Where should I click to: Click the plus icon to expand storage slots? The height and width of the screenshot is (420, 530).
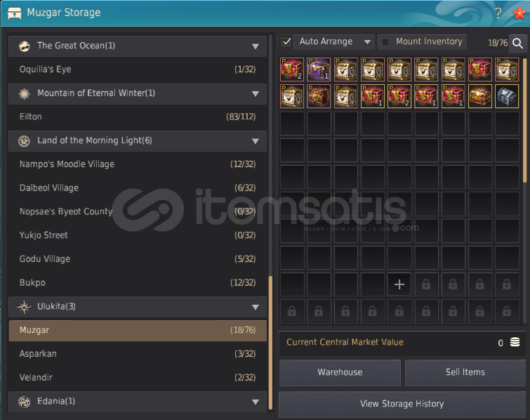399,284
